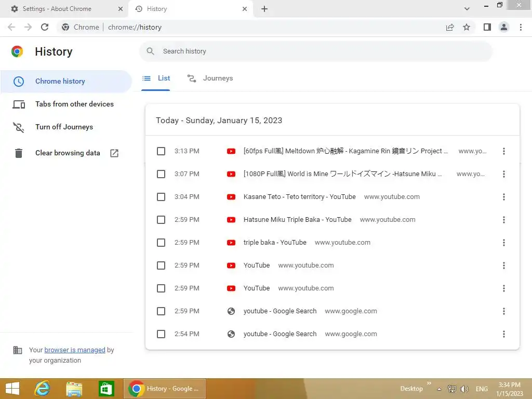The width and height of the screenshot is (532, 399).
Task: Click the building icon beside managed notice
Action: coord(17,350)
